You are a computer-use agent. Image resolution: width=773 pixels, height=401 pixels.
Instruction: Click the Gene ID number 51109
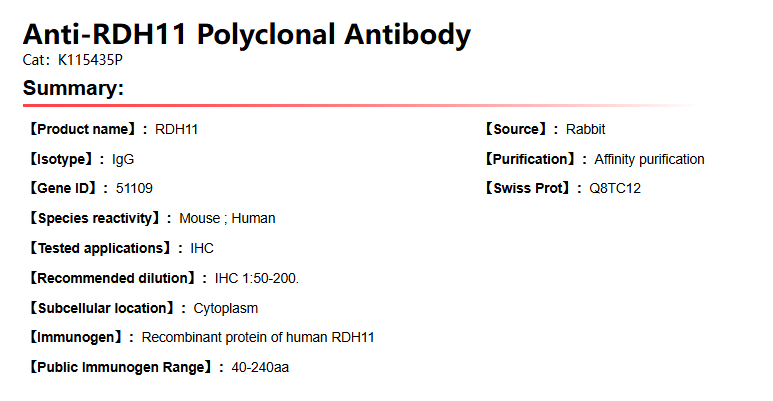(134, 188)
